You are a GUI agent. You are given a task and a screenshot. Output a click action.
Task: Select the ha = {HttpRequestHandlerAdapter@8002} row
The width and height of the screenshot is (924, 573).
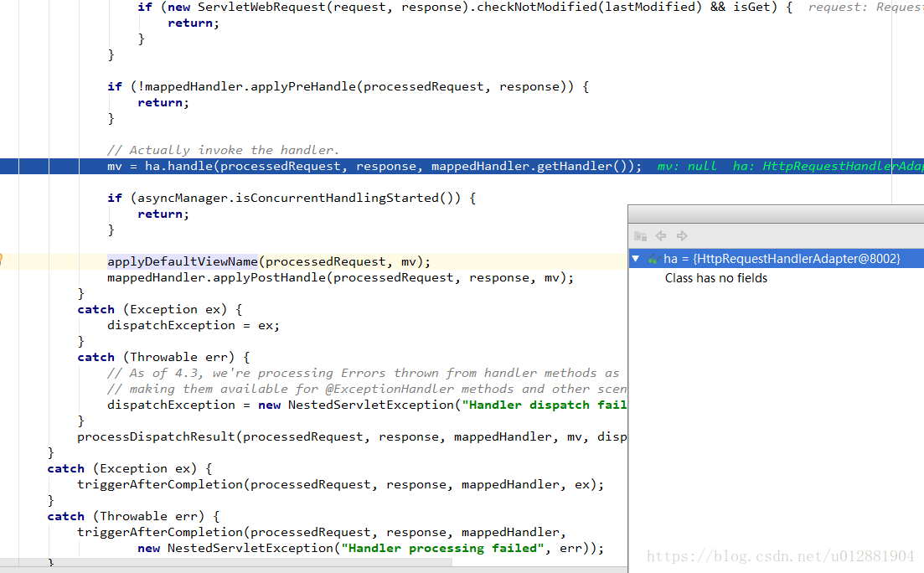[x=776, y=258]
